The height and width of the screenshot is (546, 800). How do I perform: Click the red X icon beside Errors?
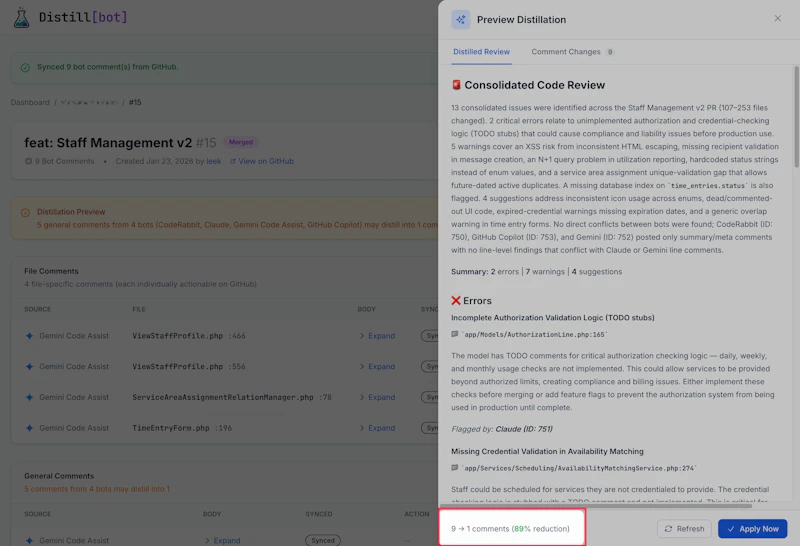click(x=456, y=301)
